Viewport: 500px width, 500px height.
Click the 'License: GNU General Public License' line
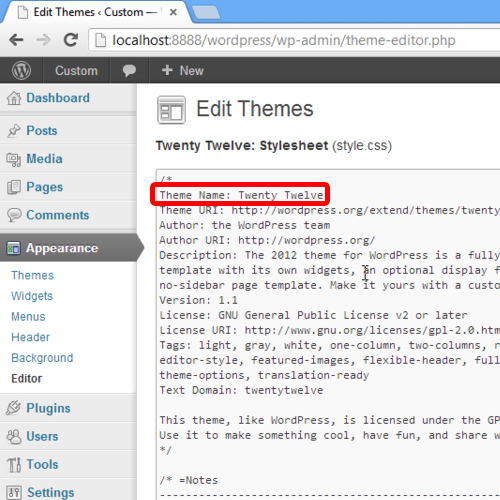[313, 315]
